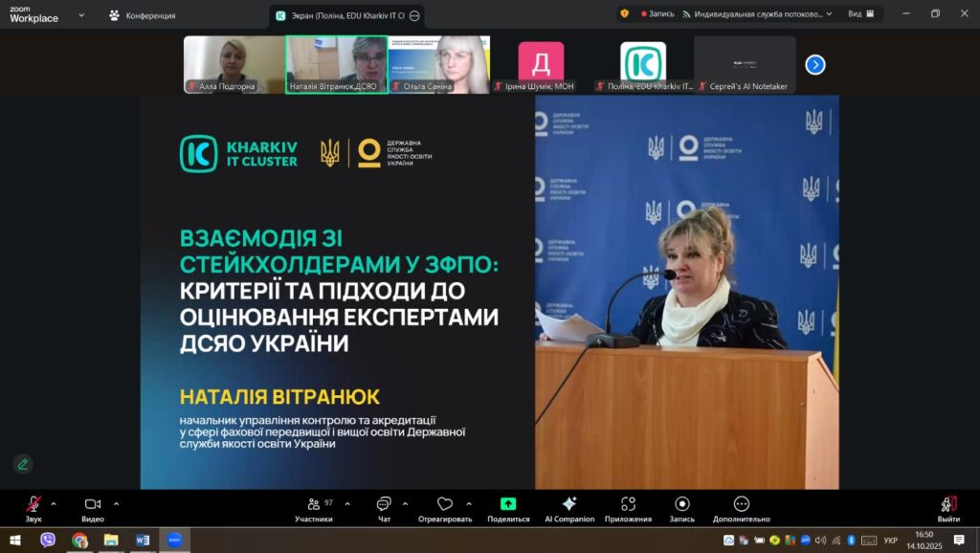
Task: Toggle the camera with Видео button
Action: click(93, 504)
